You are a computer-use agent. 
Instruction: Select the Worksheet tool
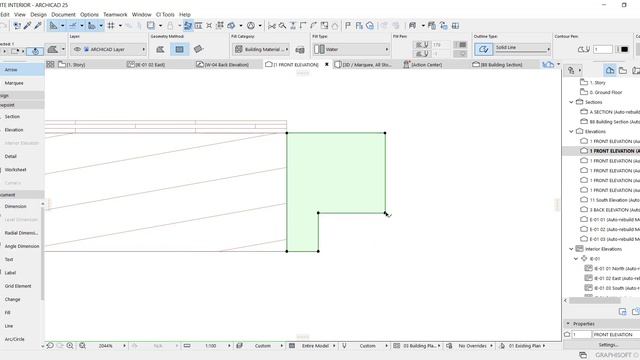(x=16, y=169)
